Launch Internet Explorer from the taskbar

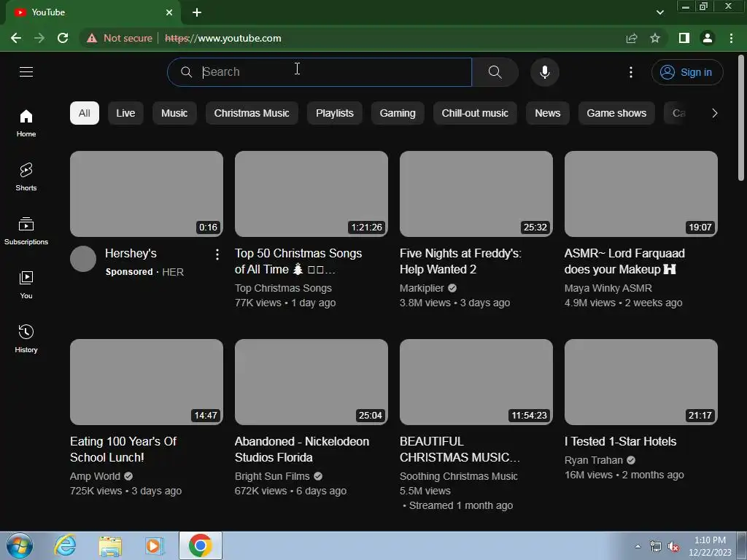[65, 545]
